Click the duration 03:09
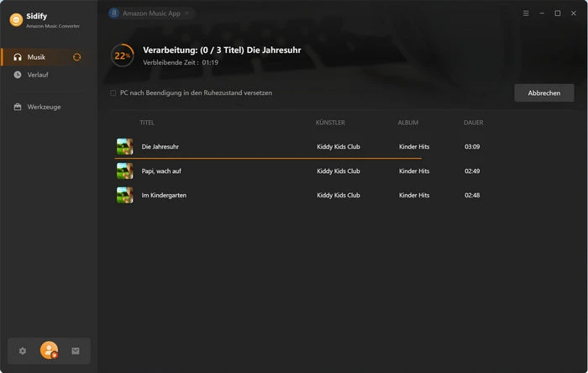588x373 pixels. pyautogui.click(x=472, y=146)
